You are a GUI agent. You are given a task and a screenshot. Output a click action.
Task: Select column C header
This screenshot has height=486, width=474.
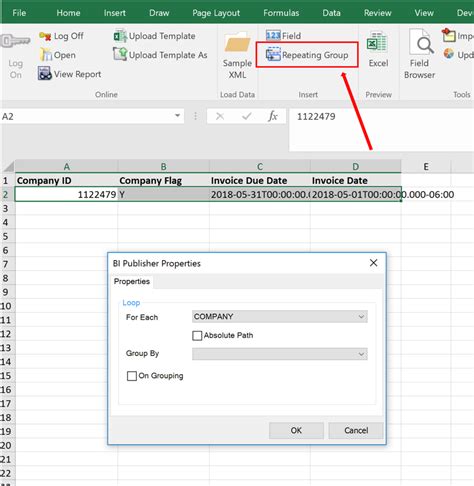260,166
